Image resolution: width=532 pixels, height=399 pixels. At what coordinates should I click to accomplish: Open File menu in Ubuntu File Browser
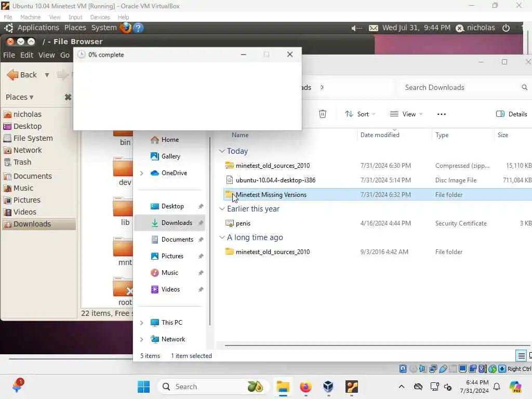click(9, 55)
